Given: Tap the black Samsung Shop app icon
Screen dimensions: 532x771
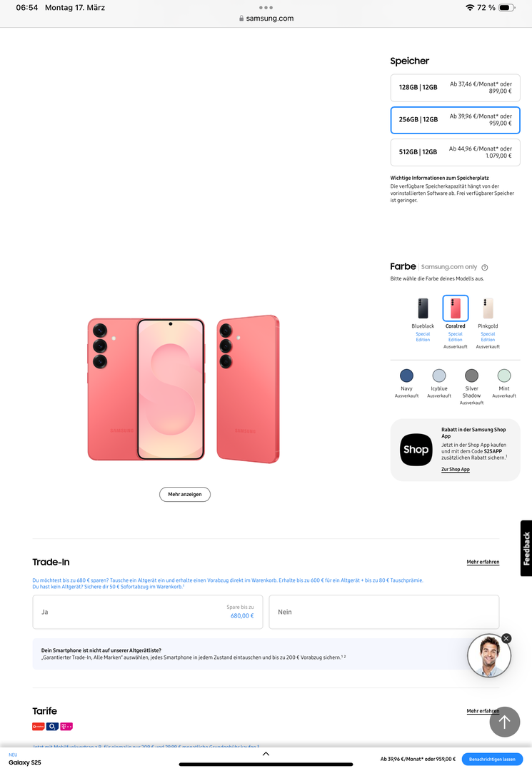Looking at the screenshot, I should [416, 450].
